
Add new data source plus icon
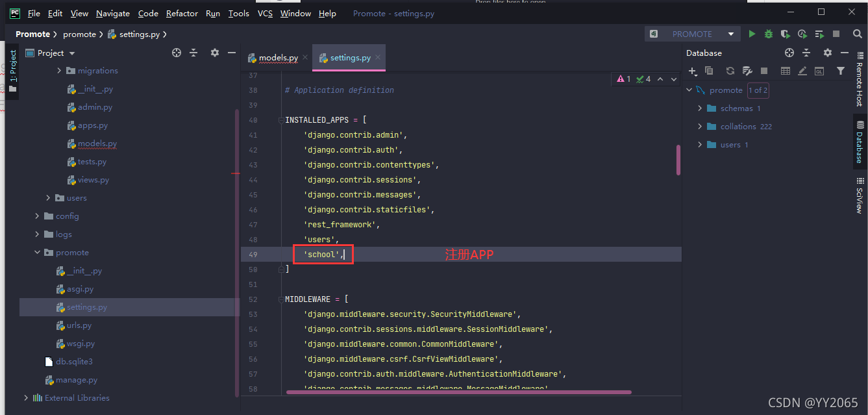pyautogui.click(x=693, y=71)
